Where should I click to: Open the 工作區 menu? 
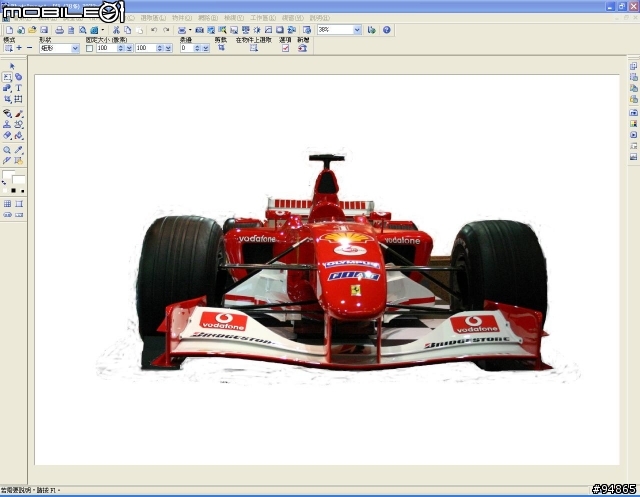point(263,18)
